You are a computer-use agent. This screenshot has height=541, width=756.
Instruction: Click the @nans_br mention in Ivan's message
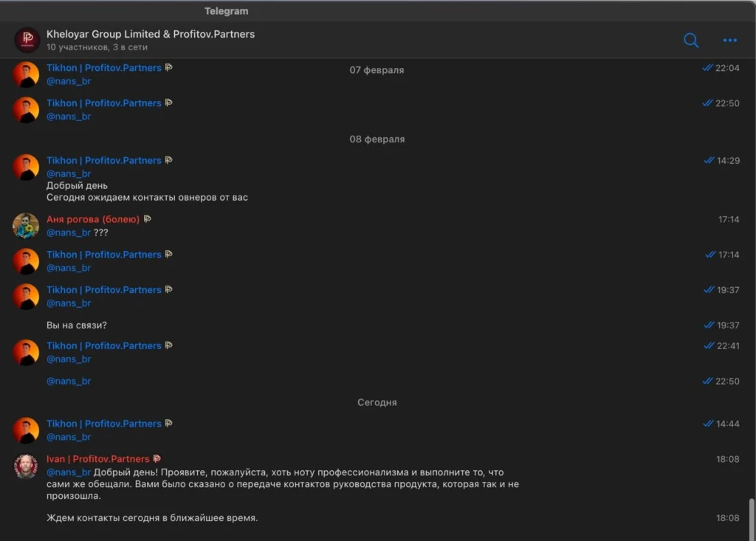coord(69,472)
